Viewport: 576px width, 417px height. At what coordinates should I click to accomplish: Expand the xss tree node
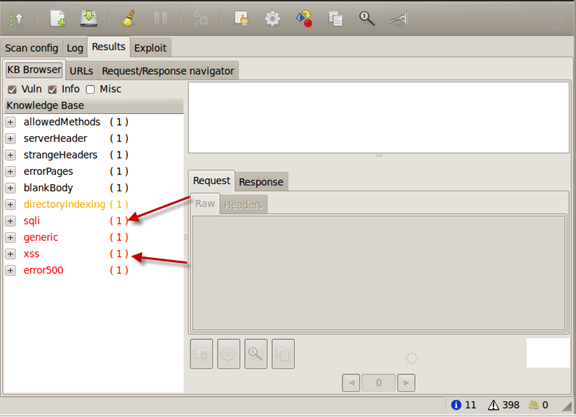tap(10, 254)
